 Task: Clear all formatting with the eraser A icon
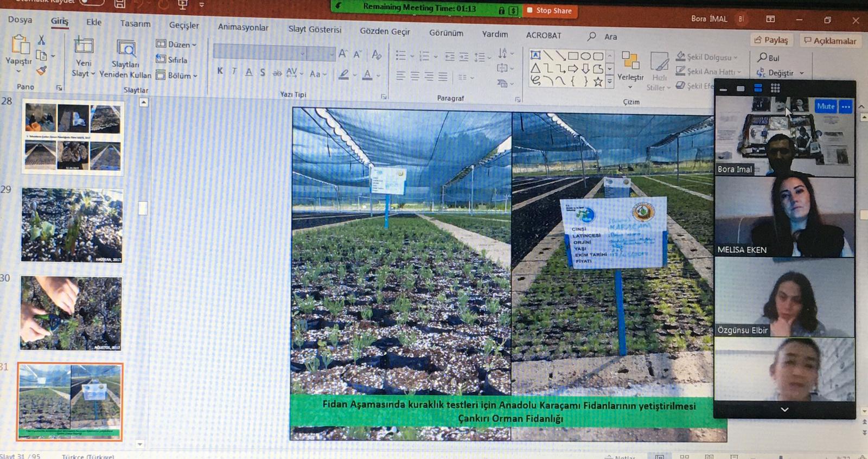tap(376, 55)
